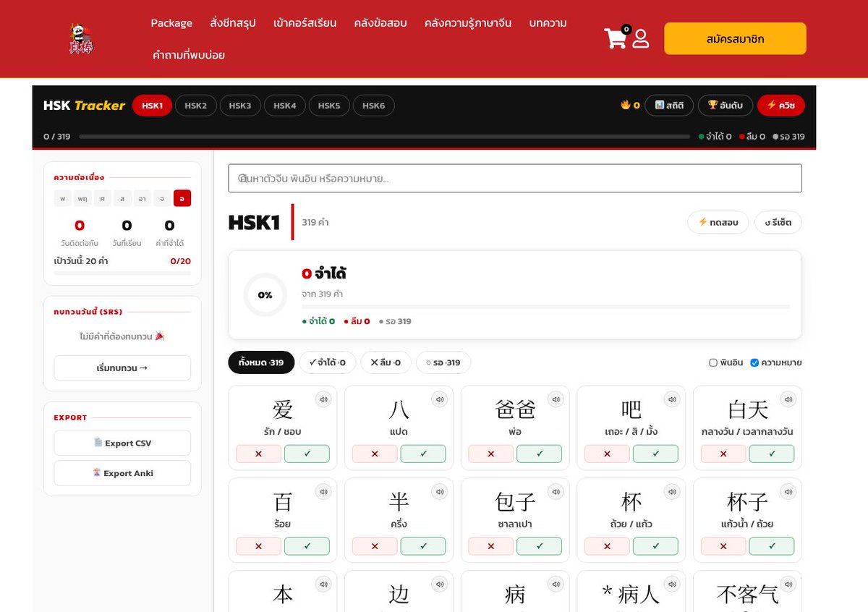Mark 杯 as forgotten with X
The image size is (868, 612).
(607, 546)
